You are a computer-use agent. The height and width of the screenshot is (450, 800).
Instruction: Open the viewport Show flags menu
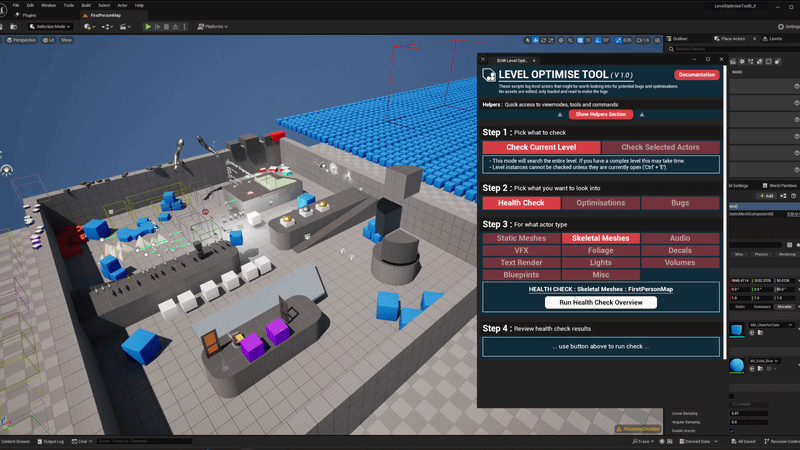66,40
